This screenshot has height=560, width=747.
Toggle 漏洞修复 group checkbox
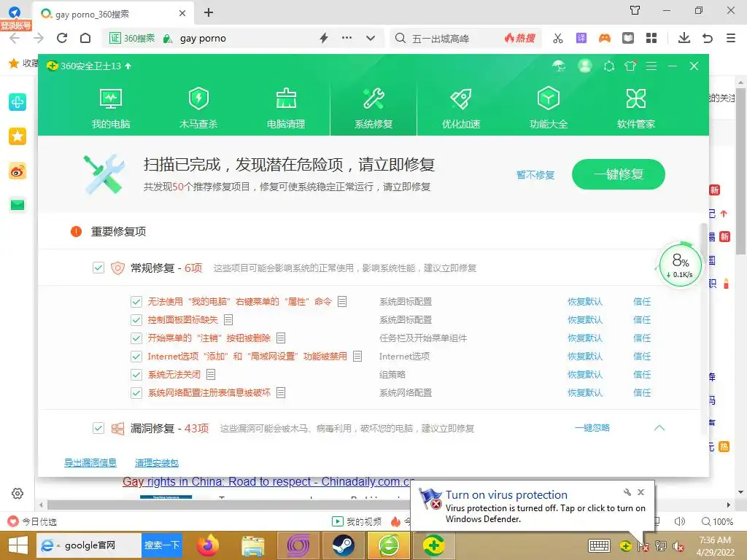[x=98, y=428]
